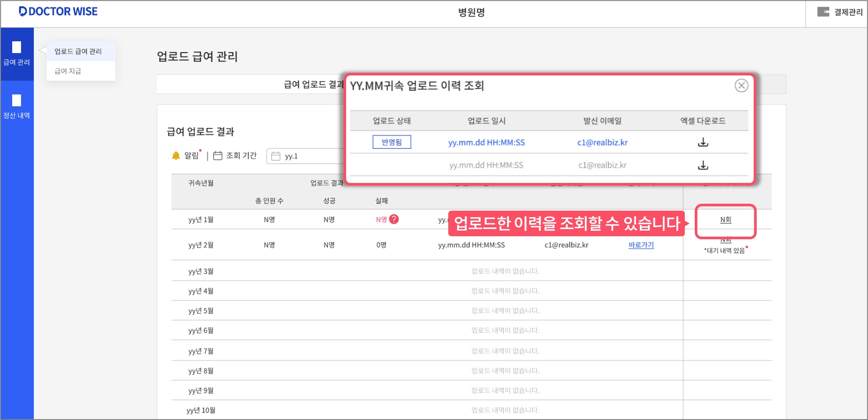The width and height of the screenshot is (868, 420).
Task: Open 결제관리 from the top right
Action: click(x=840, y=12)
